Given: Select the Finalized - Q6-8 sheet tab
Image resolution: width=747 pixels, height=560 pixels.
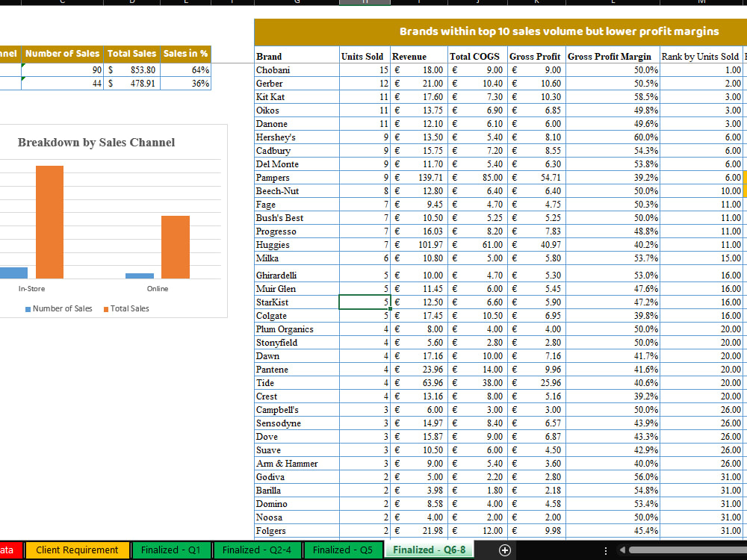Looking at the screenshot, I should tap(430, 550).
